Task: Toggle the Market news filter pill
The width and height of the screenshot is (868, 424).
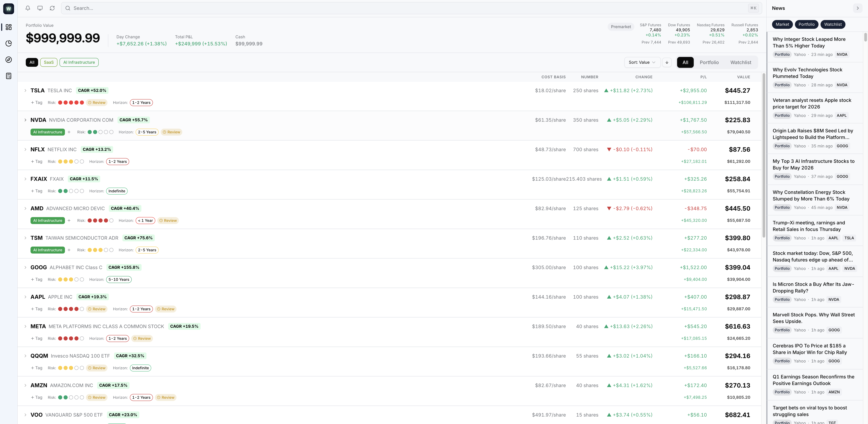Action: (x=782, y=24)
